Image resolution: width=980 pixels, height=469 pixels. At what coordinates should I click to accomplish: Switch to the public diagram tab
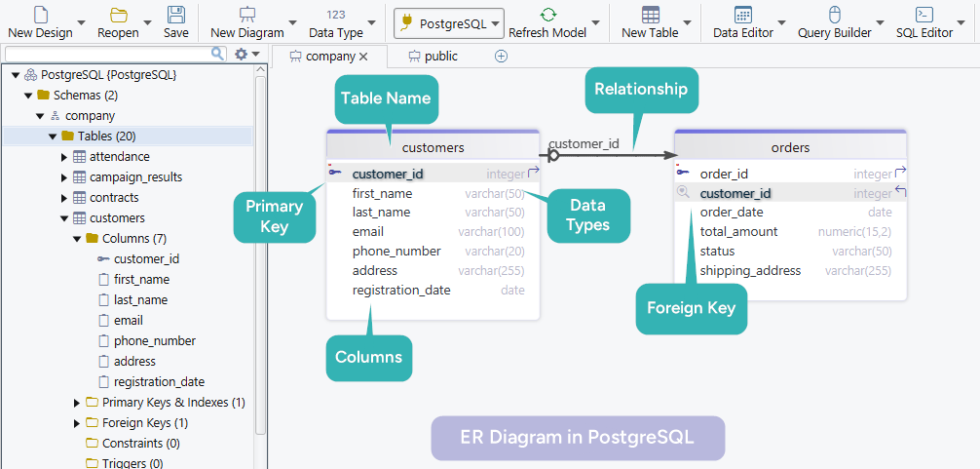(x=433, y=57)
